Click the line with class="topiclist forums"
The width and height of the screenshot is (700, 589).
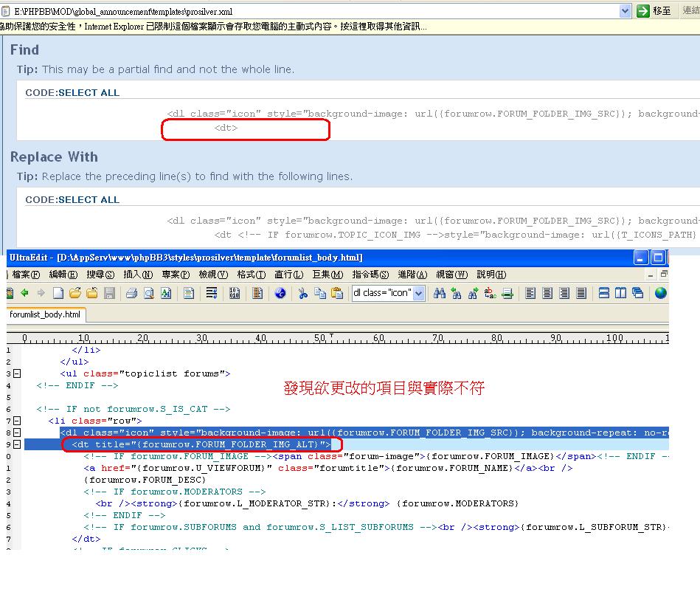[x=145, y=373]
